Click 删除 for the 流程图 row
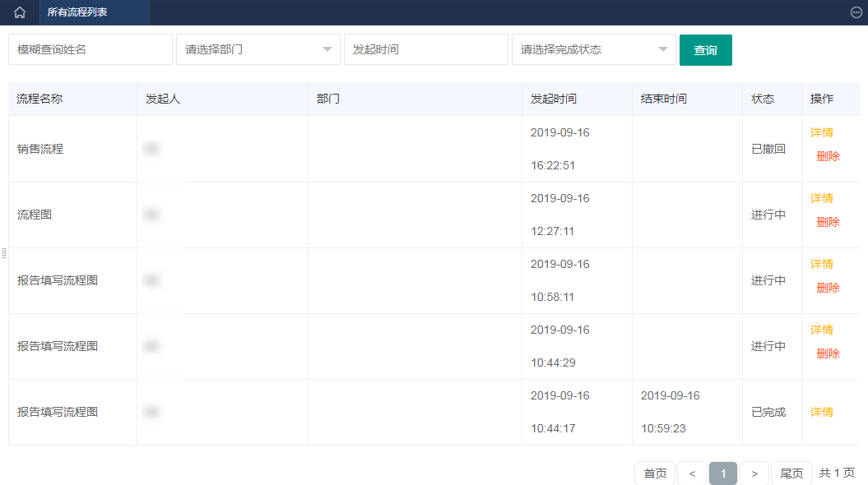This screenshot has width=868, height=485. point(828,222)
